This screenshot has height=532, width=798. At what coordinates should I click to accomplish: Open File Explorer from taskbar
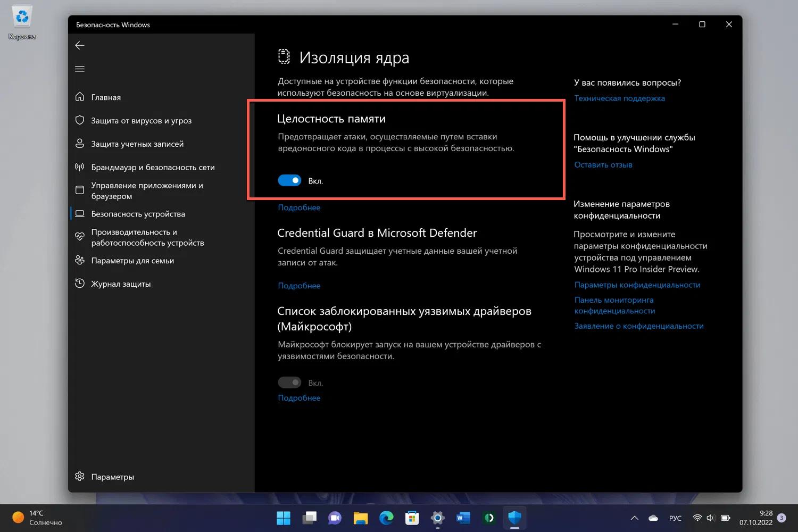[361, 518]
